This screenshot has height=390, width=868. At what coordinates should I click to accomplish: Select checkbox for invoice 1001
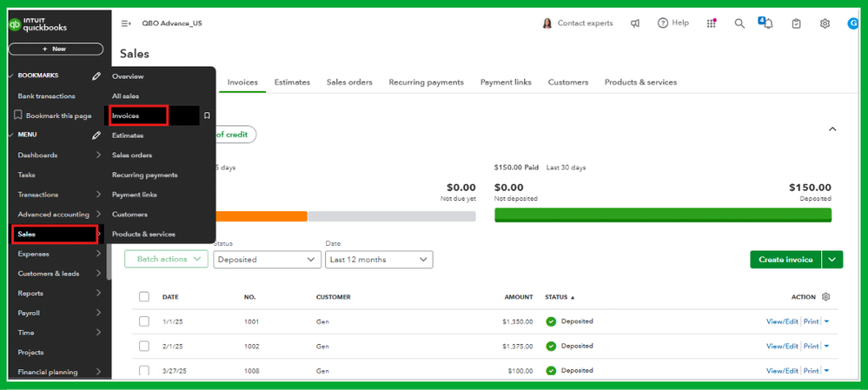(144, 321)
